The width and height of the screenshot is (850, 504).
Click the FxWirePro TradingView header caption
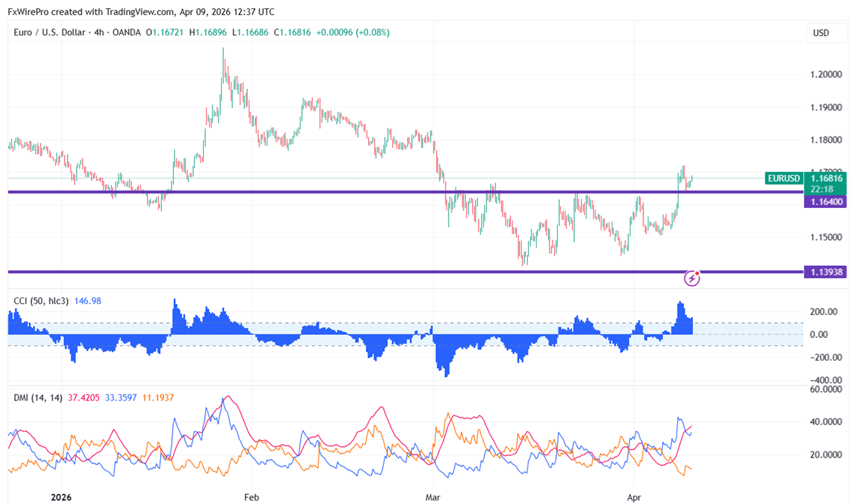(x=141, y=11)
